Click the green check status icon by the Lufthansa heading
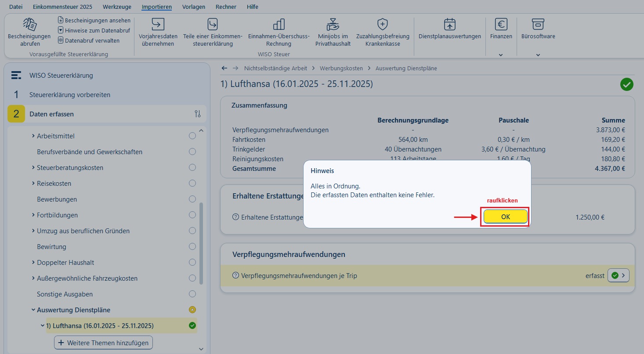Screen dimensions: 644x354 [627, 84]
